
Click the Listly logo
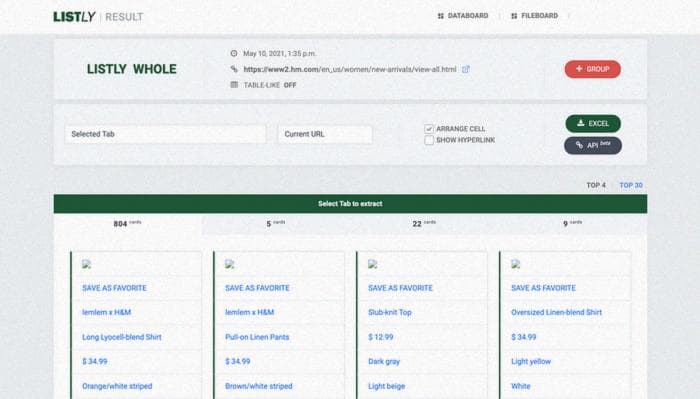(74, 17)
